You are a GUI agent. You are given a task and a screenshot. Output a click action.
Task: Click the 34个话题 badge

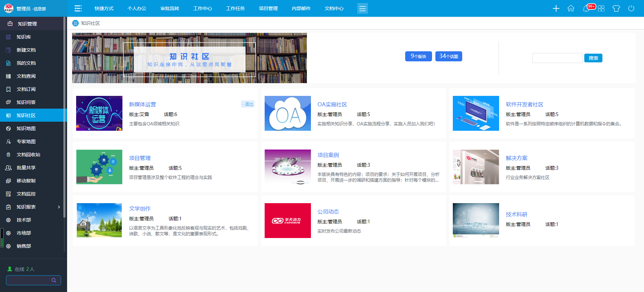448,56
